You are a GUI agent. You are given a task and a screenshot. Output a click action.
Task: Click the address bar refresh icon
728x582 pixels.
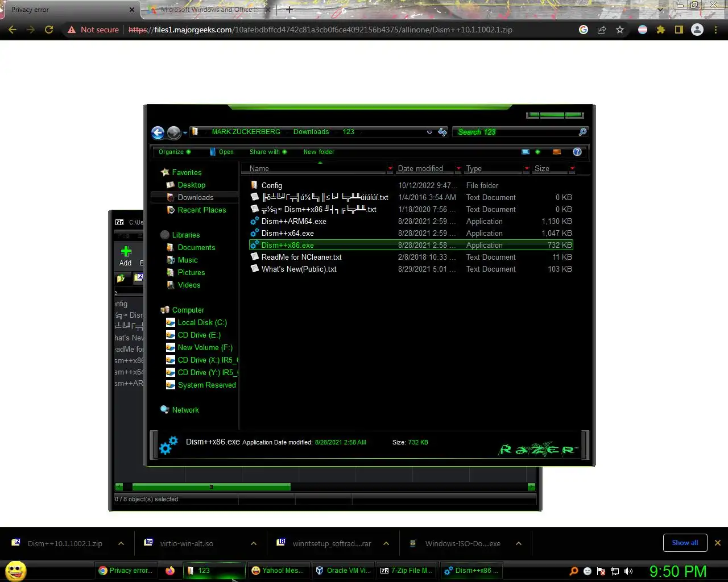coord(442,132)
